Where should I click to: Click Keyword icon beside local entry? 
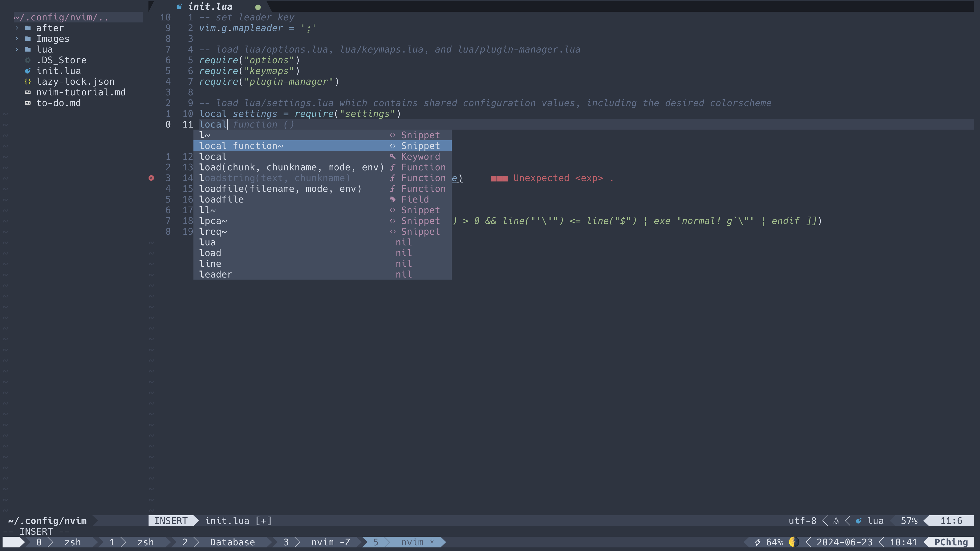tap(393, 156)
